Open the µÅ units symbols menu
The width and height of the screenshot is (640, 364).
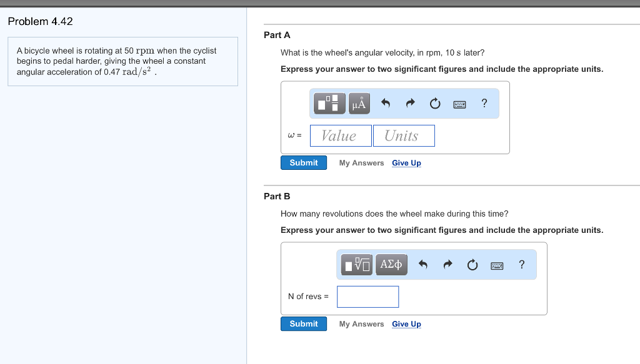click(359, 104)
